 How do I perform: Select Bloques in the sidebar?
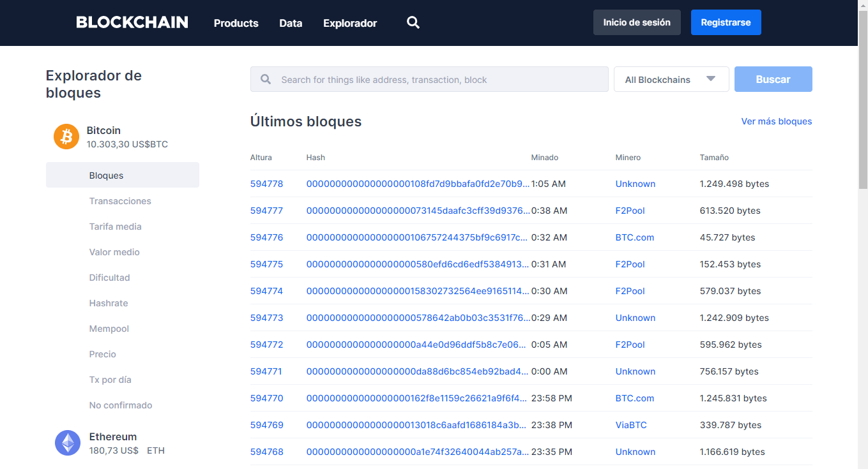pyautogui.click(x=123, y=175)
